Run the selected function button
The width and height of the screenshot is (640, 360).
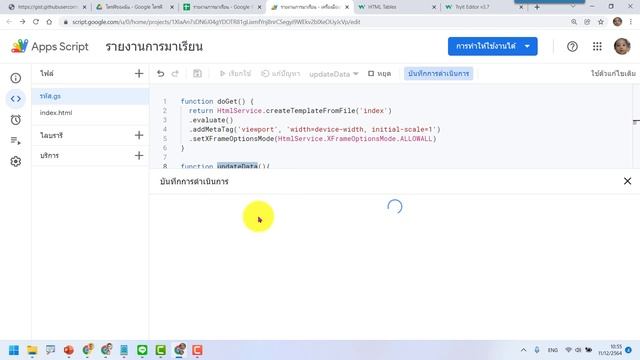235,73
